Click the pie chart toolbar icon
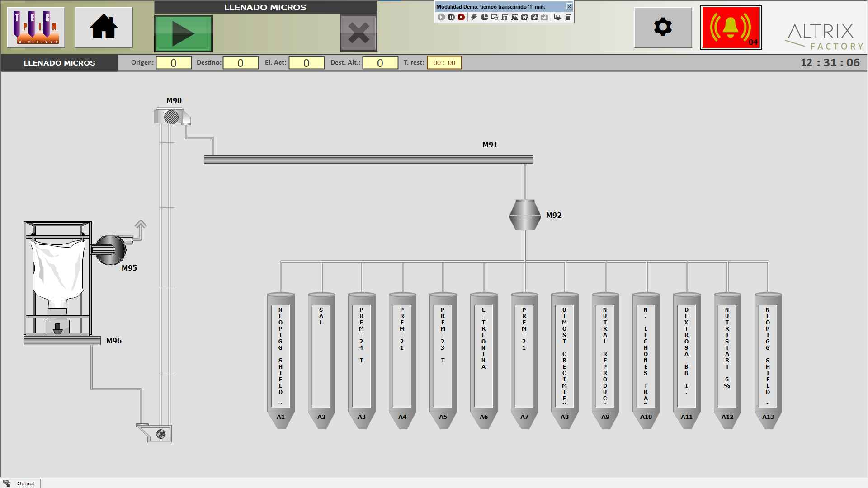This screenshot has height=488, width=868. (x=484, y=17)
